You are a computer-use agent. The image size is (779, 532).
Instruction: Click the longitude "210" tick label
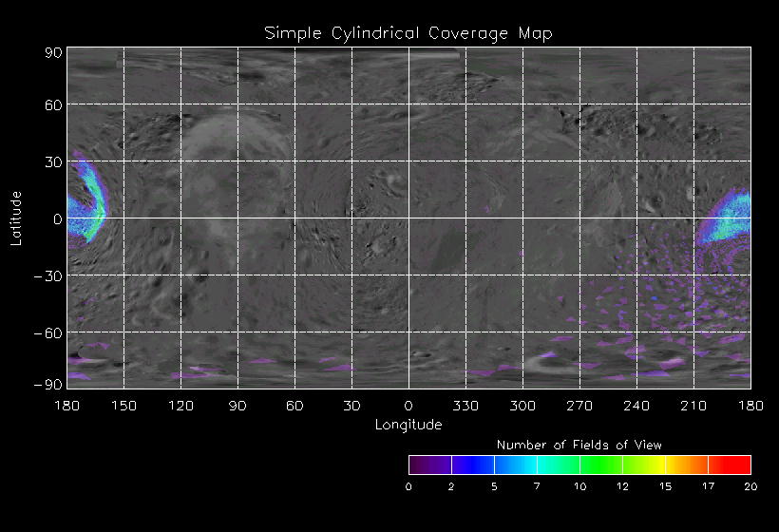pyautogui.click(x=693, y=406)
